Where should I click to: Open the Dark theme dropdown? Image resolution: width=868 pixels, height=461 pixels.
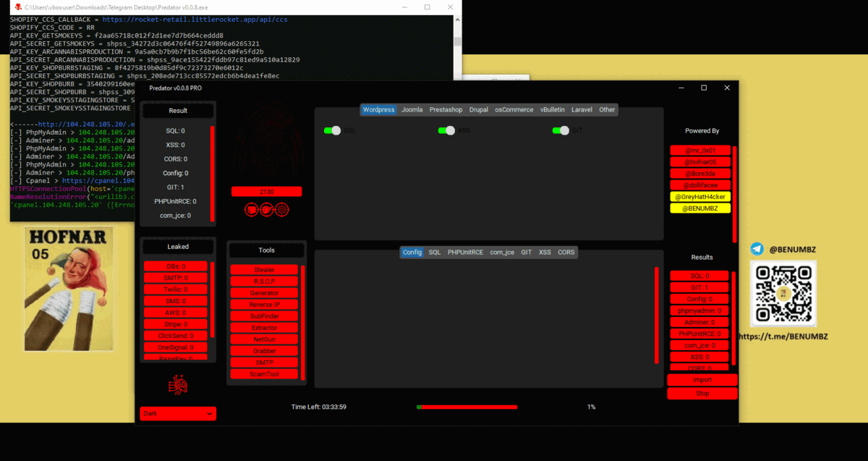coord(178,413)
